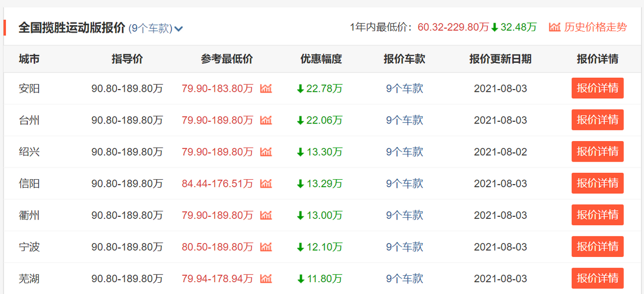
Task: Select city name 芜湖
Action: click(x=29, y=278)
